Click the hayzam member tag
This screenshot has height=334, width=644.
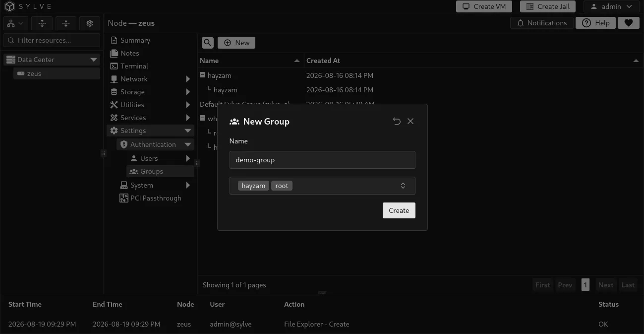[253, 186]
